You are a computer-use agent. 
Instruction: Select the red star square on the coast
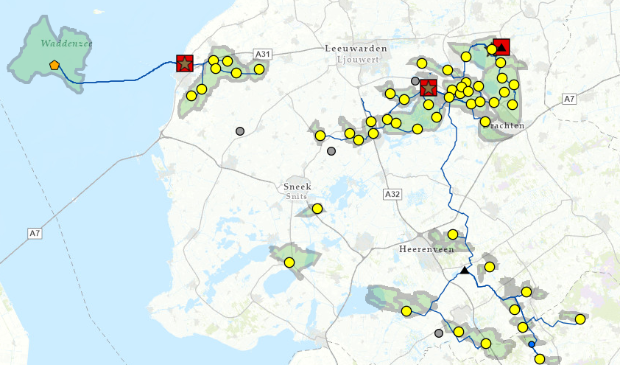coord(185,63)
